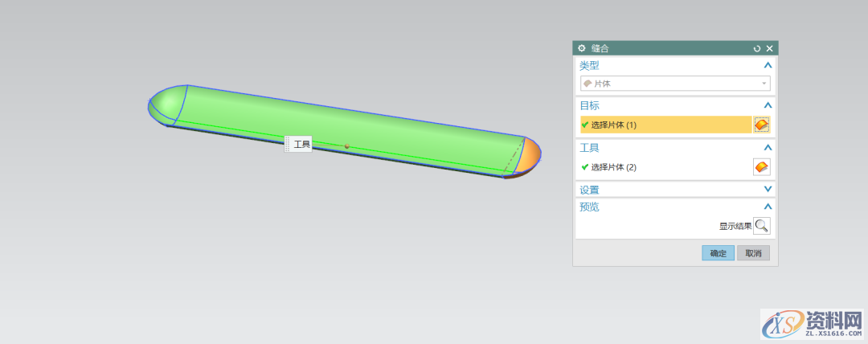Collapse the 目标 section
868x344 pixels.
[x=768, y=105]
